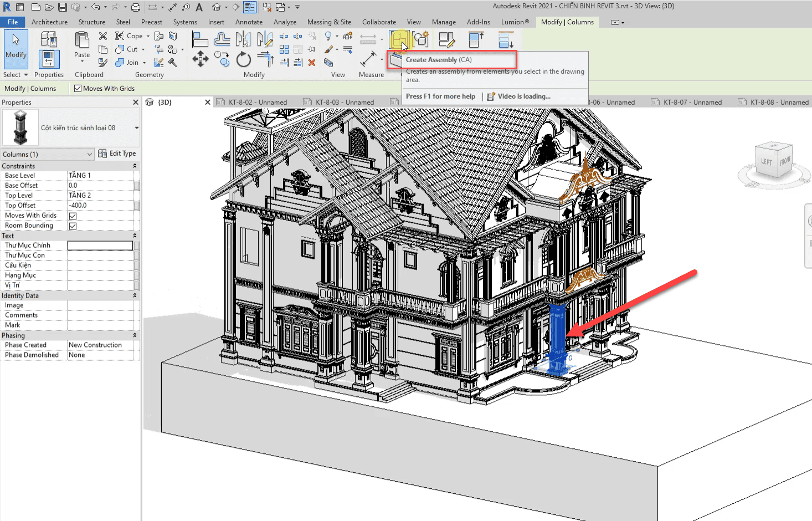Viewport: 812px width, 521px height.
Task: Click the Default 3D View house icon
Action: [x=217, y=7]
